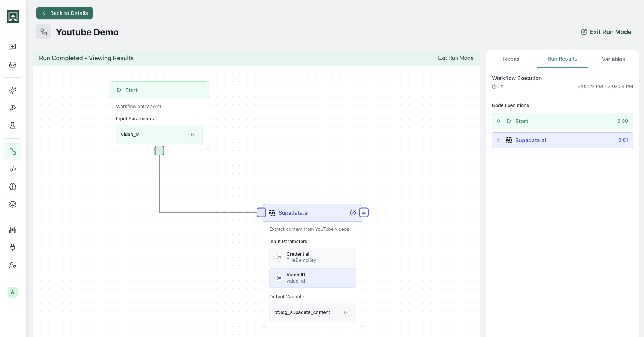The image size is (644, 337).
Task: Click Exit Run Mode link in results banner
Action: click(456, 58)
